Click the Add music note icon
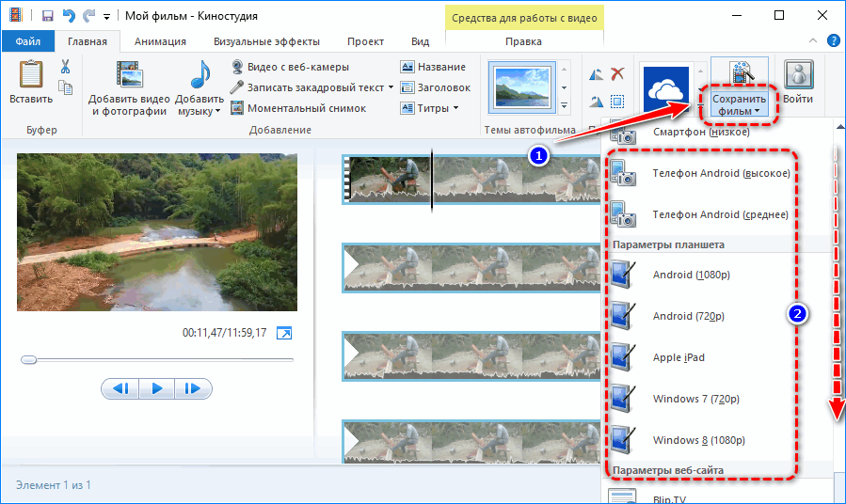 click(200, 74)
